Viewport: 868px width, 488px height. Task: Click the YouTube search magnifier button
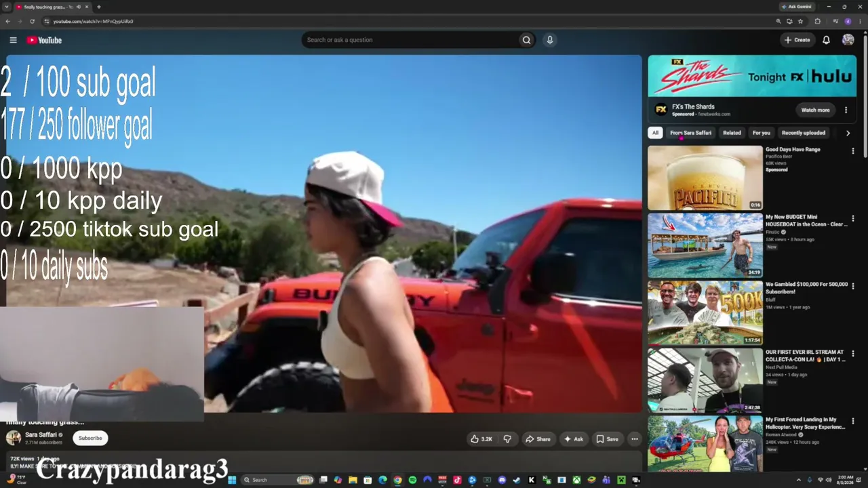click(x=526, y=40)
